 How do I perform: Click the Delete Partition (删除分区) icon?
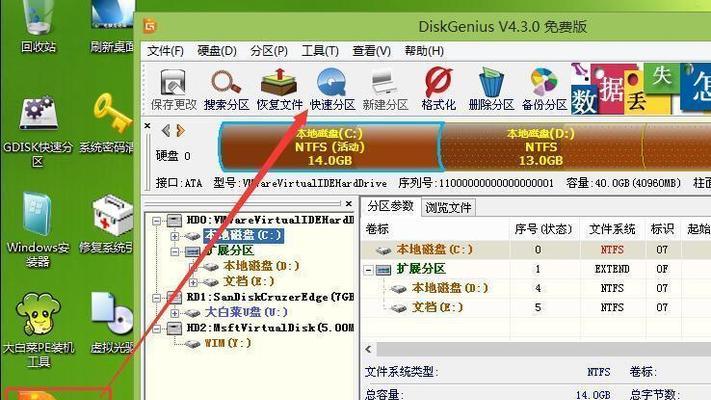coord(492,89)
